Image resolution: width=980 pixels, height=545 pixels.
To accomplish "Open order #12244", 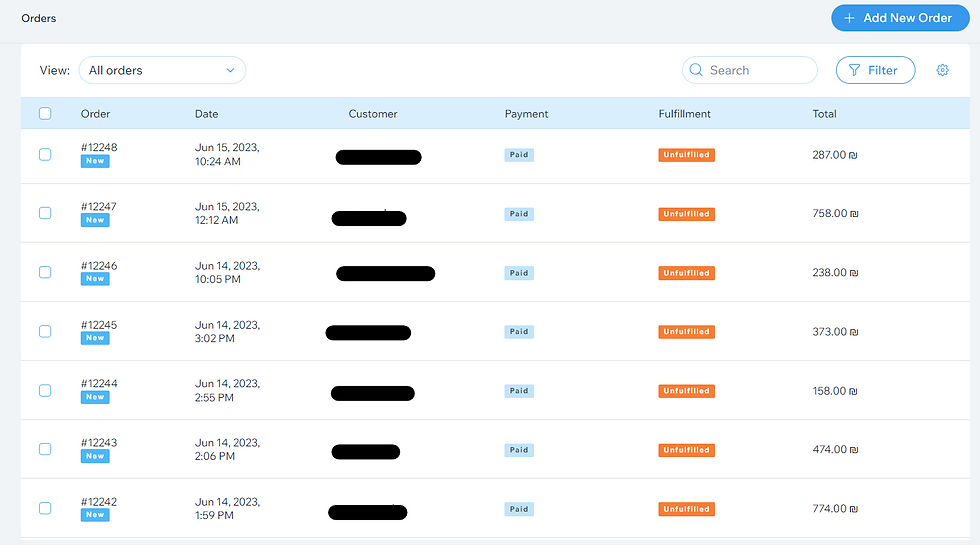I will click(99, 383).
